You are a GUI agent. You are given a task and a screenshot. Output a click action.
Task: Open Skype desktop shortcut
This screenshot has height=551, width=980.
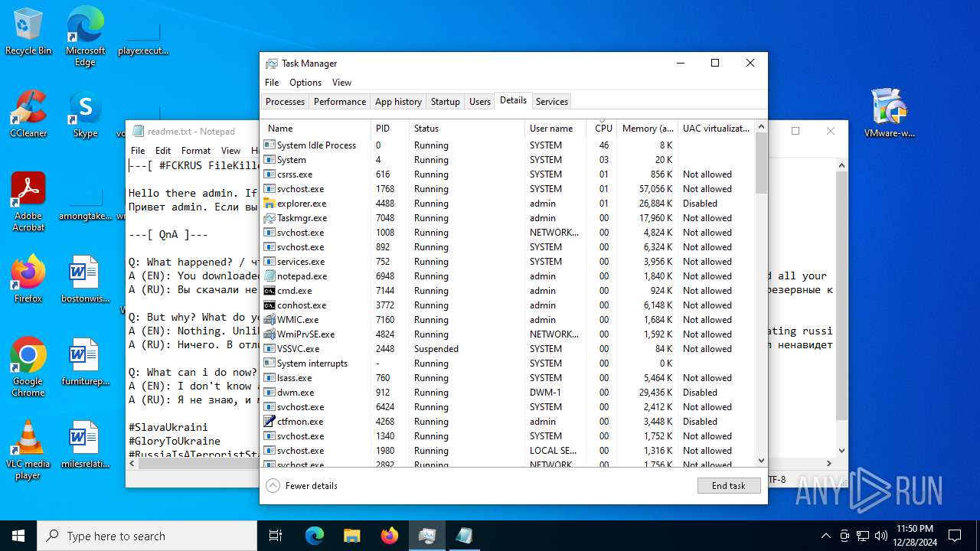point(85,115)
